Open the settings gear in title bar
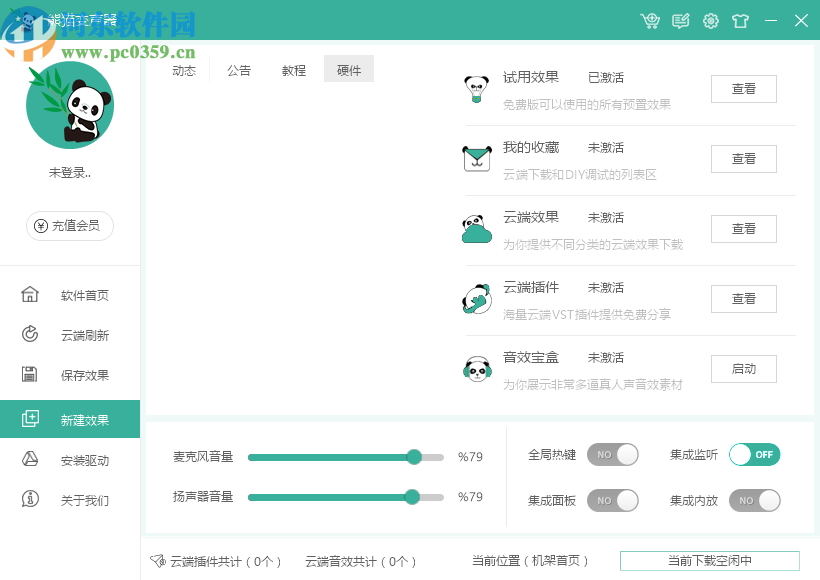The width and height of the screenshot is (820, 580). tap(710, 20)
